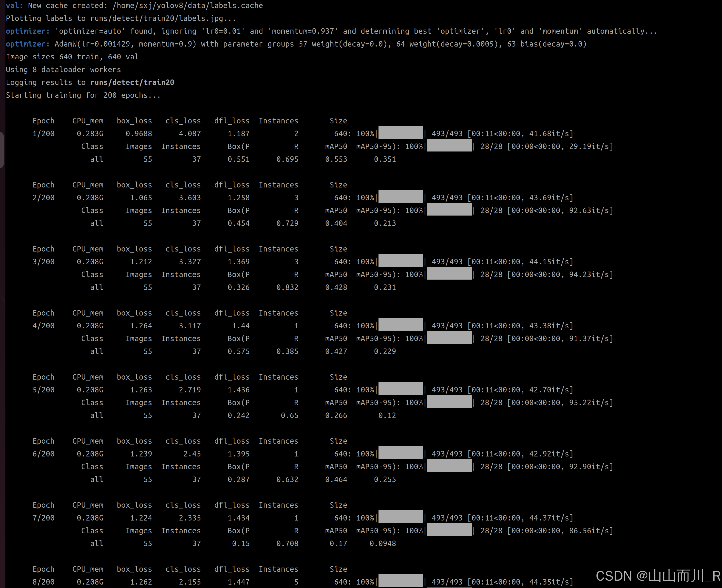
Task: Select cls_loss value 3.117
Action: pos(190,326)
